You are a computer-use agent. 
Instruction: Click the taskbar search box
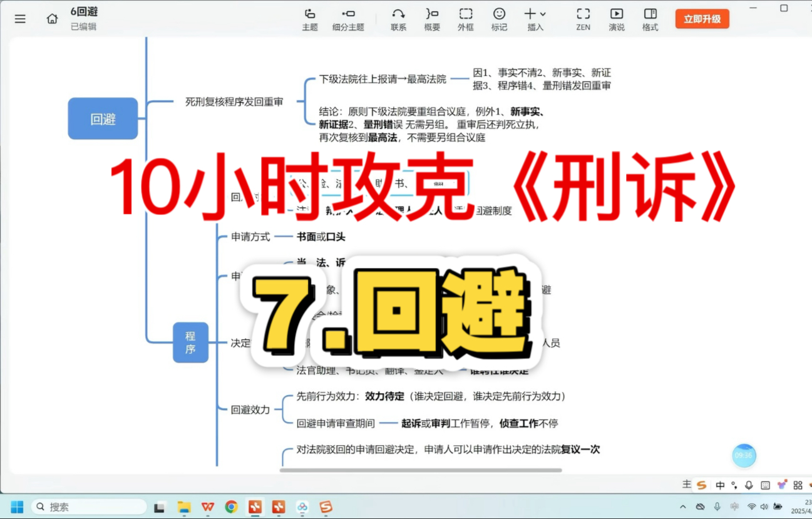coord(88,506)
